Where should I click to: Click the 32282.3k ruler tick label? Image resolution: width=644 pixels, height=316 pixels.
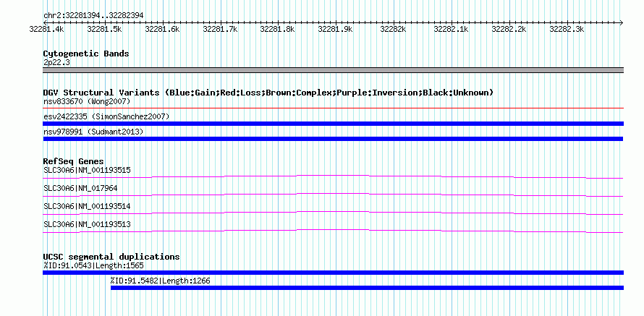point(567,30)
